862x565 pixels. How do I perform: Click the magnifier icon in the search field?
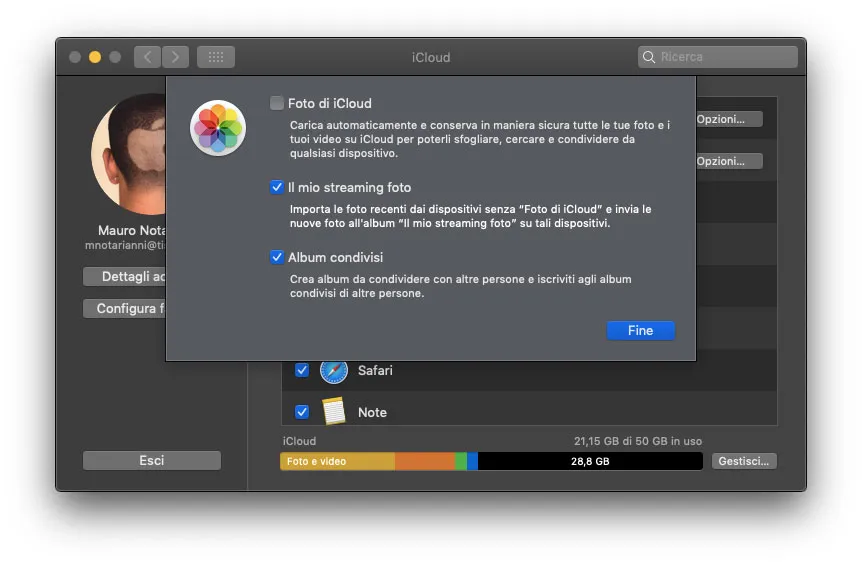[649, 57]
